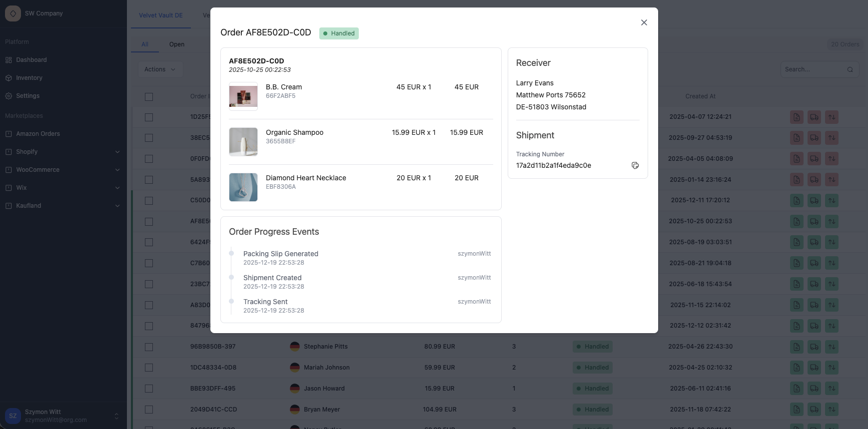The width and height of the screenshot is (868, 429).
Task: Click the Diamond Heart Necklace product thumbnail
Action: click(243, 187)
